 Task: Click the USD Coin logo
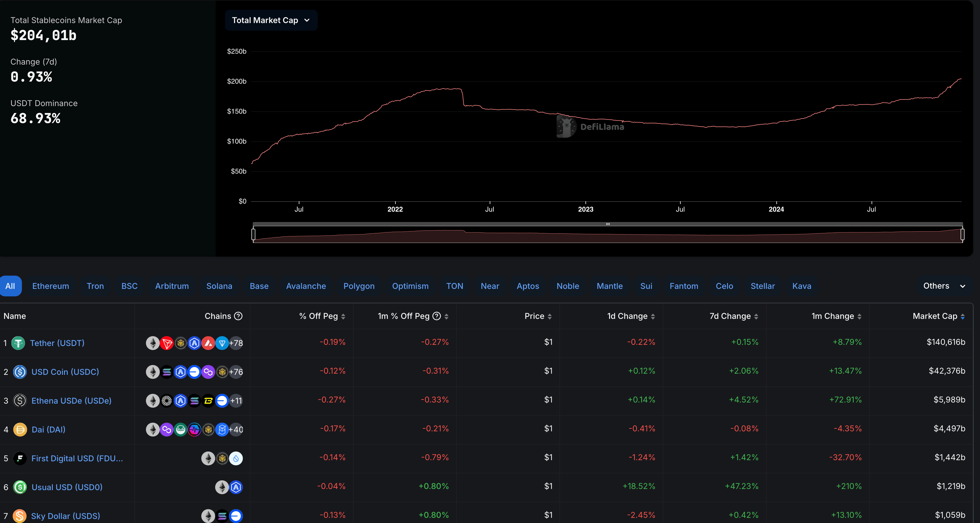[20, 372]
